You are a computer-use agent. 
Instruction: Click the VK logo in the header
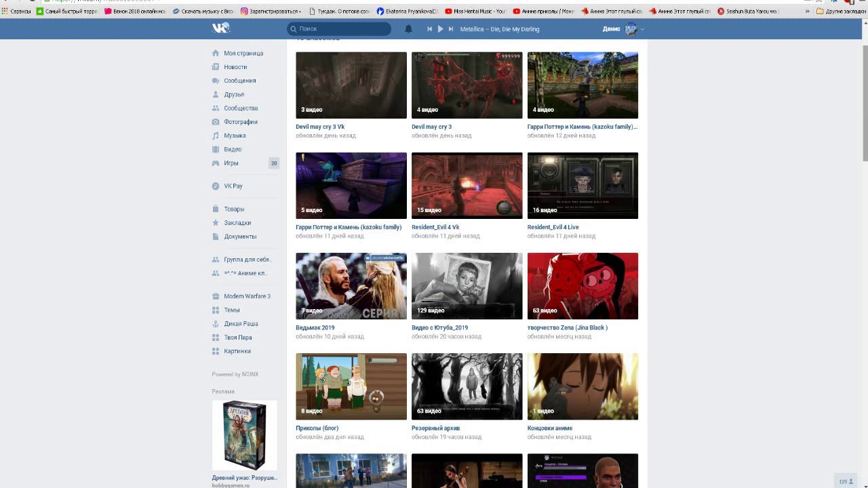[x=221, y=28]
